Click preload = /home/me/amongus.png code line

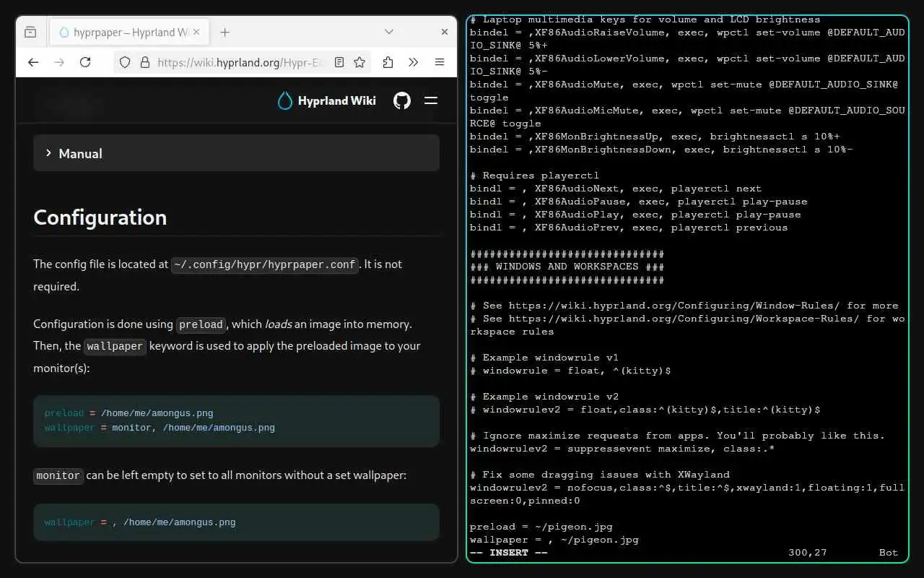129,413
